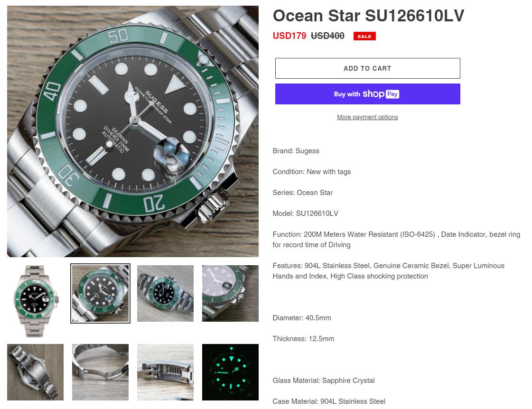Viewport: 532px width, 409px height.
Task: Click the main large watch product image
Action: 133,131
